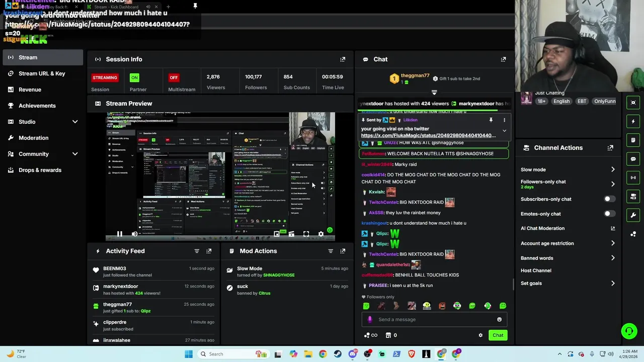Pop out the Activity Feed panel
Image resolution: width=644 pixels, height=362 pixels.
pyautogui.click(x=209, y=251)
